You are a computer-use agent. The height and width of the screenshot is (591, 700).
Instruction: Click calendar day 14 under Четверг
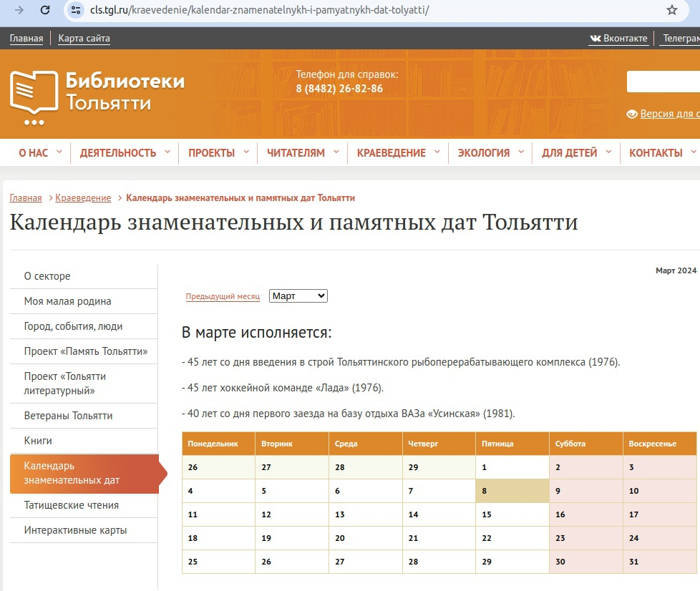point(439,514)
